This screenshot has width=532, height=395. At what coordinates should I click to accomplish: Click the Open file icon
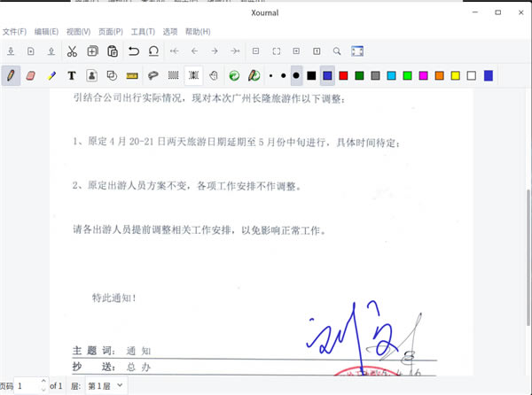(x=51, y=51)
